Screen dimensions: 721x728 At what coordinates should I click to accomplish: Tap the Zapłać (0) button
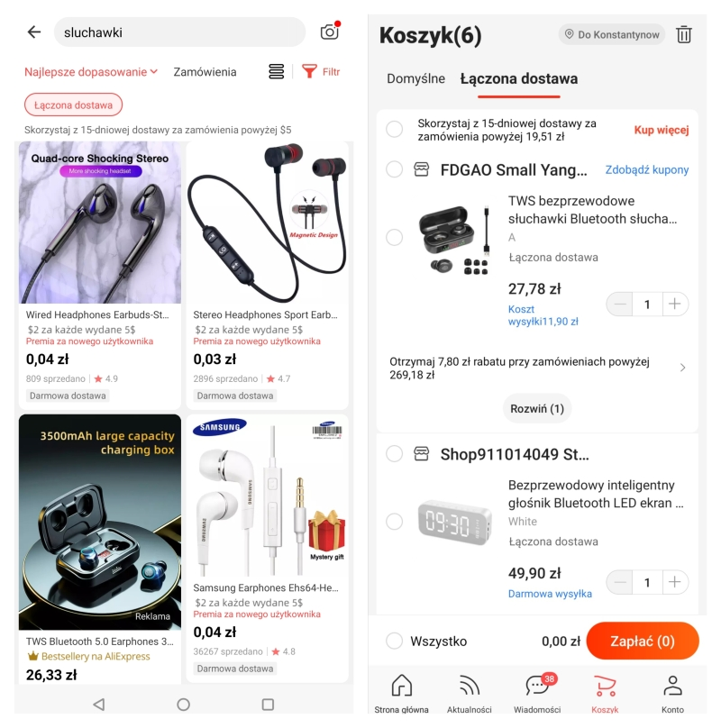pos(643,641)
